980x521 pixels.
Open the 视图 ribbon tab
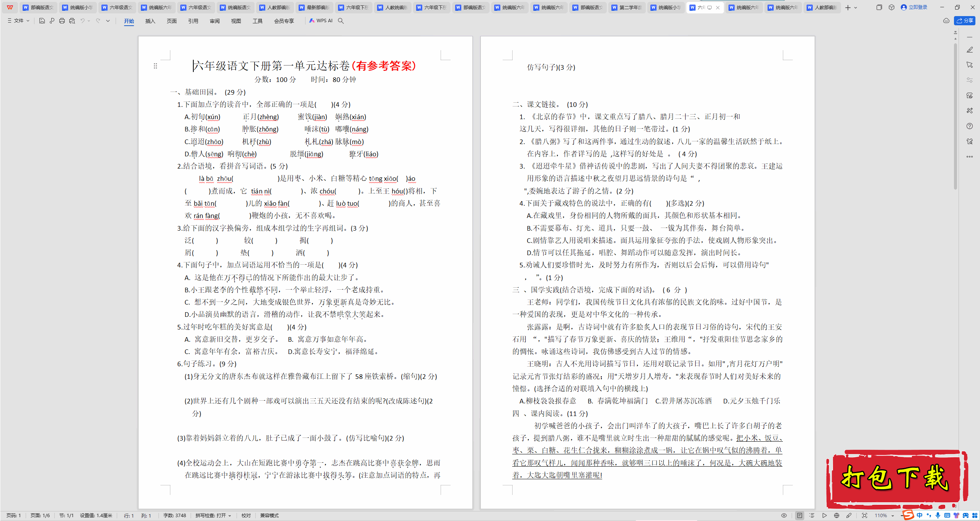pyautogui.click(x=236, y=21)
